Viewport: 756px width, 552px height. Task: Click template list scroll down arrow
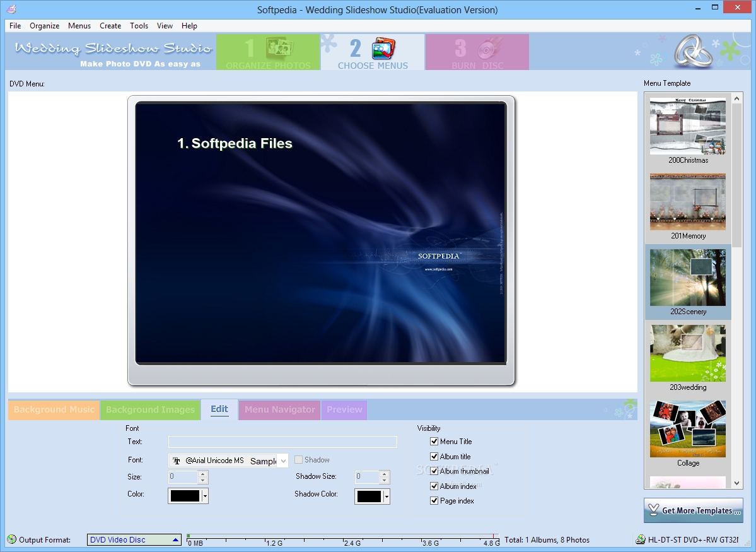(736, 483)
